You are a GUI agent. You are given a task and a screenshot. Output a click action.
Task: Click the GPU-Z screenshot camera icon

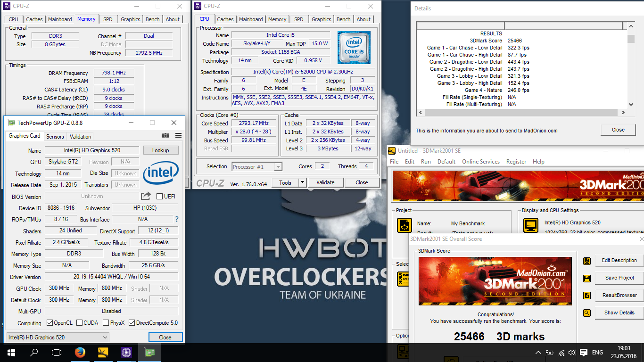point(165,136)
